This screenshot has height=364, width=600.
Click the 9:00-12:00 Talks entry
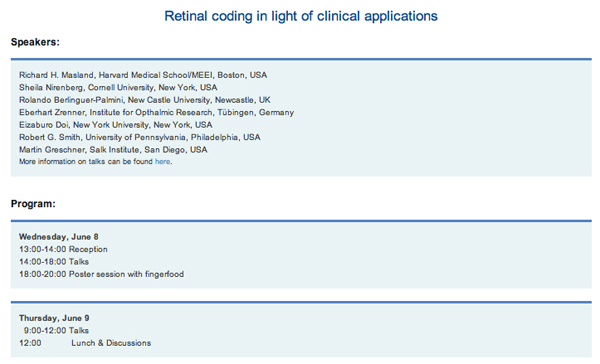[x=56, y=330]
